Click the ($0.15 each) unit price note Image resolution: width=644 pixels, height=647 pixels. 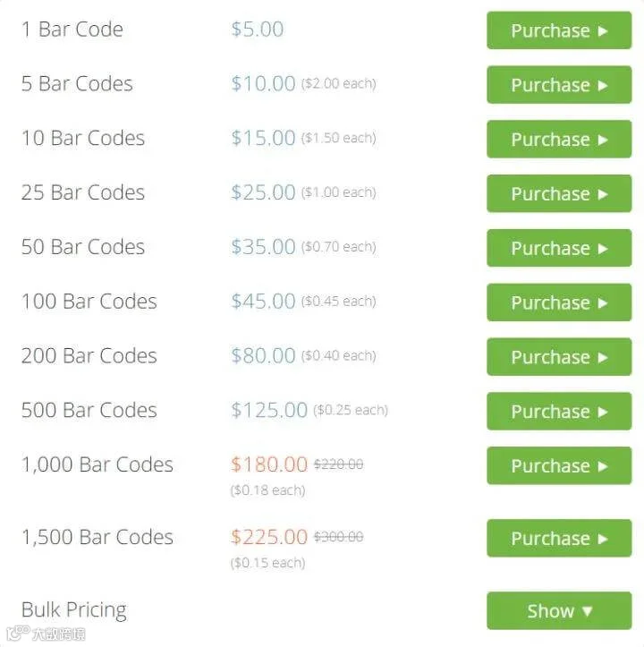267,563
